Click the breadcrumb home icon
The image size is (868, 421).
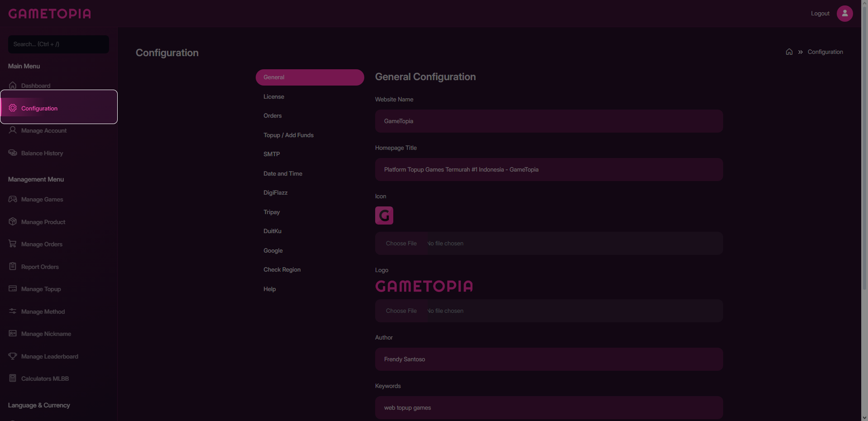point(789,52)
